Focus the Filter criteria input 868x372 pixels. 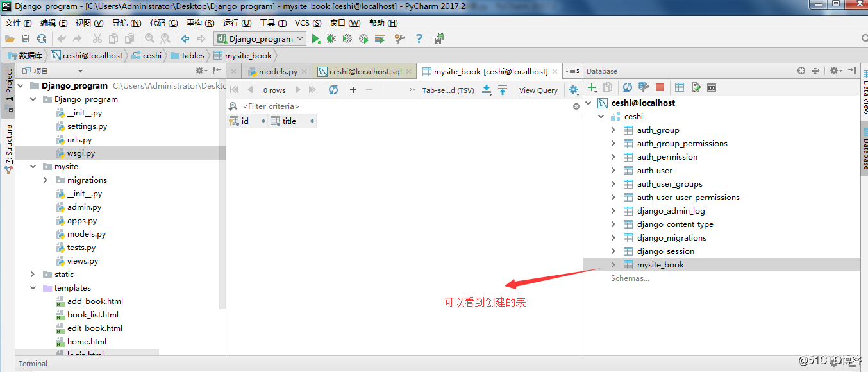[404, 106]
